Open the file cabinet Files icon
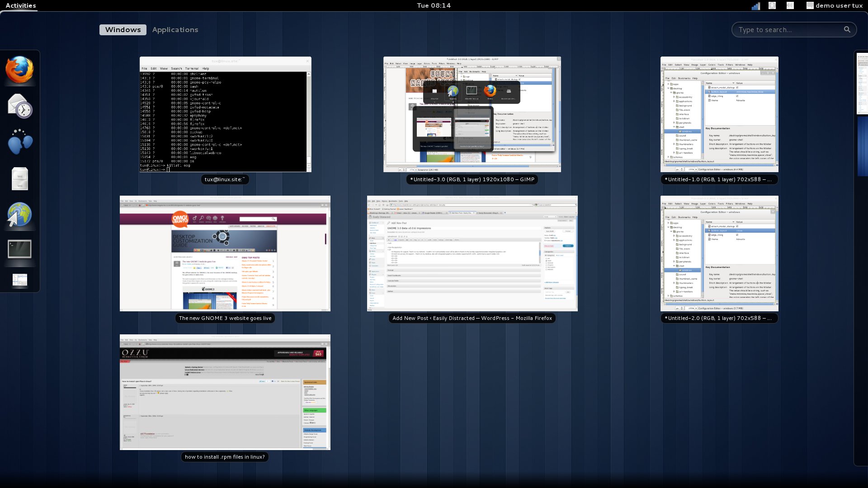This screenshot has height=488, width=868. [x=19, y=178]
